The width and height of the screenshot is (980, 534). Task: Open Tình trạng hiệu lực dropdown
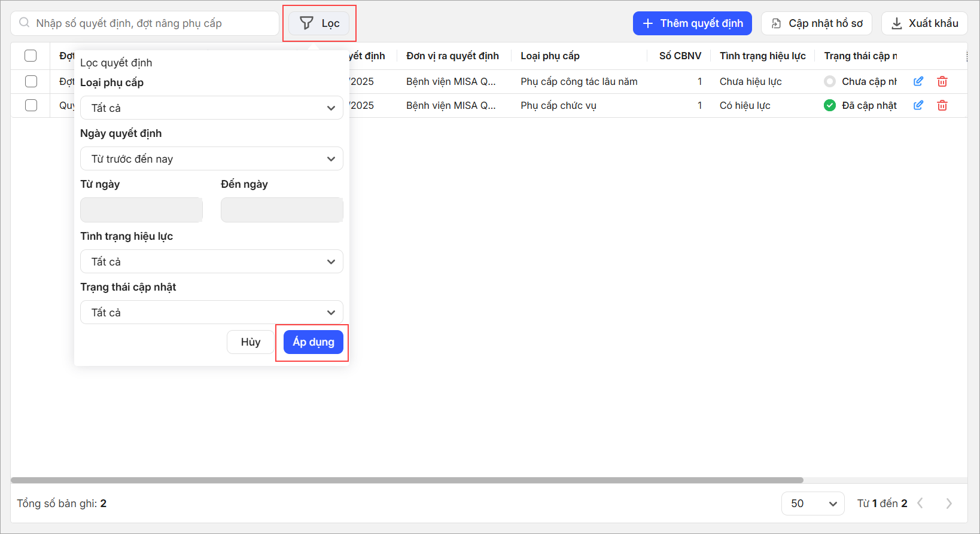coord(212,261)
